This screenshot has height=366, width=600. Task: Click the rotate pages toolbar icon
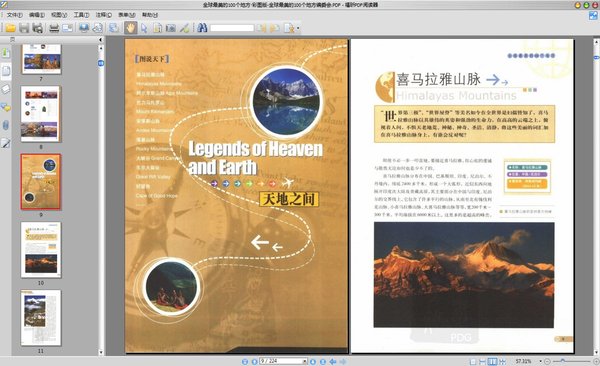98,28
